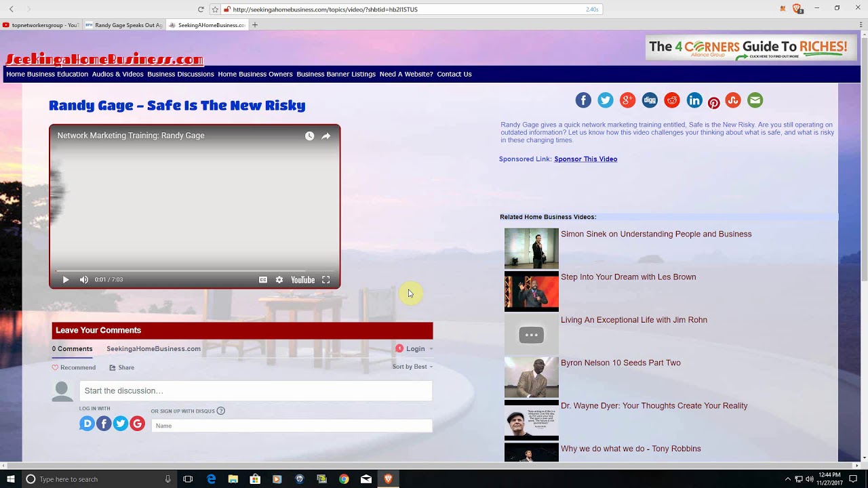Open Sort by Best dropdown
Image resolution: width=868 pixels, height=488 pixels.
[x=412, y=367]
